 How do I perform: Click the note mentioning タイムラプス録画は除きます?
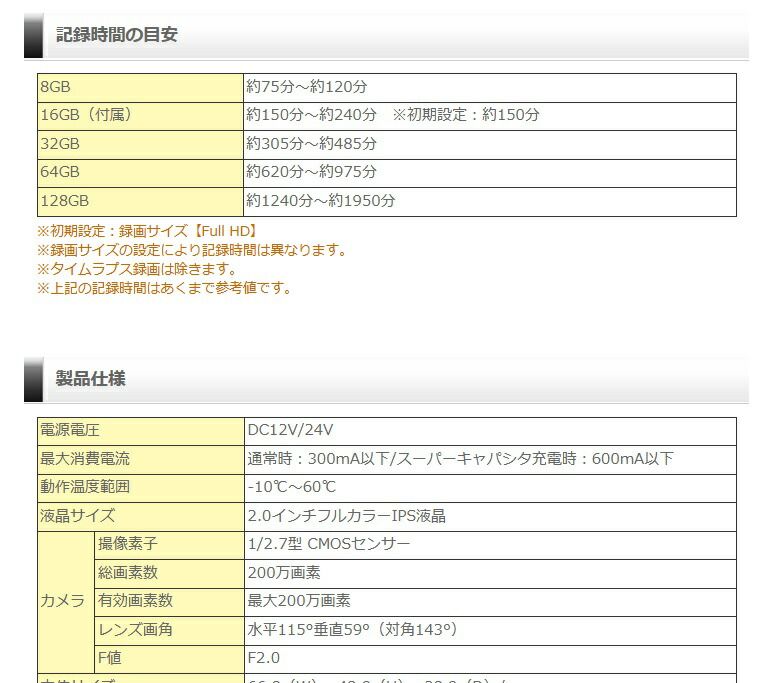[x=137, y=269]
